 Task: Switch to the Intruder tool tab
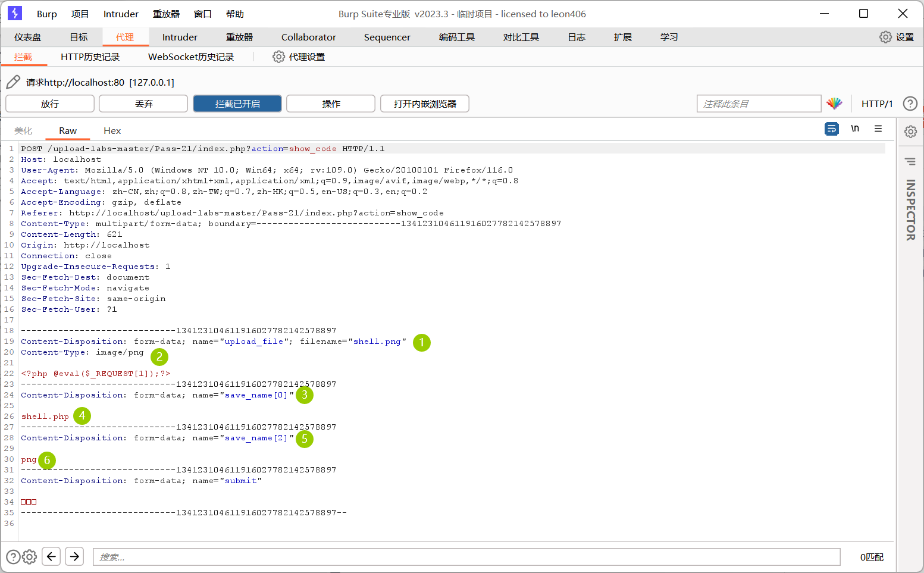point(180,37)
